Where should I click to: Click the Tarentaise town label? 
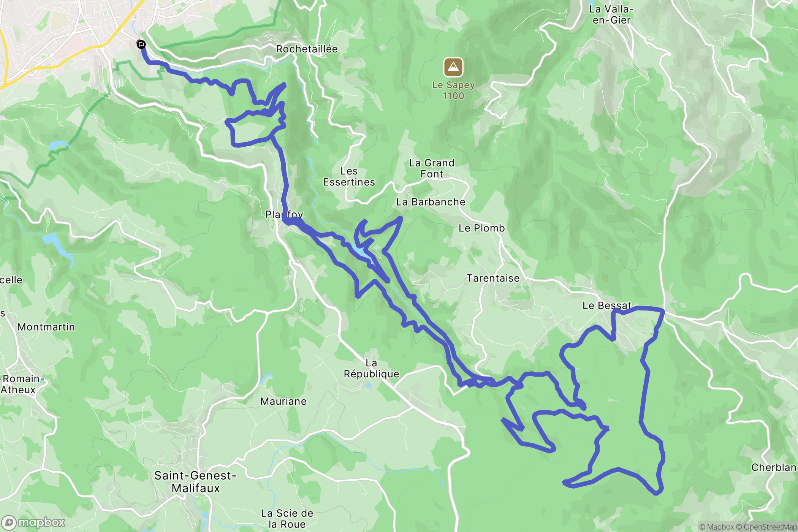pos(493,278)
